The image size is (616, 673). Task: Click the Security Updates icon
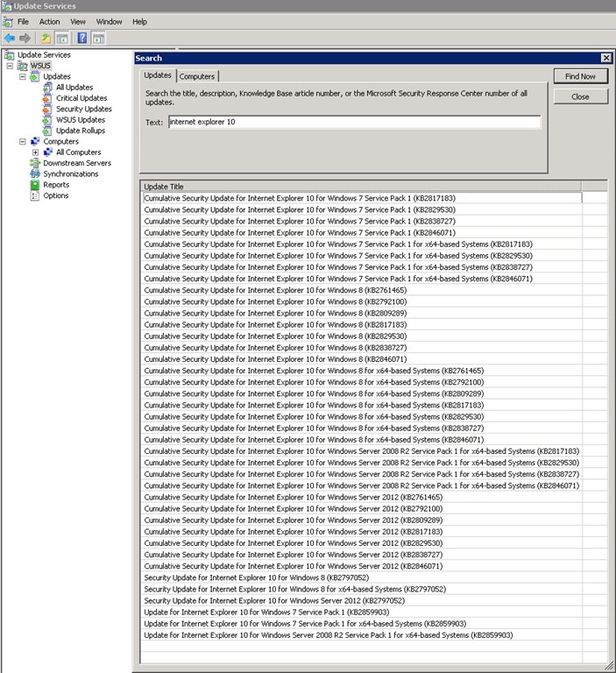click(47, 109)
